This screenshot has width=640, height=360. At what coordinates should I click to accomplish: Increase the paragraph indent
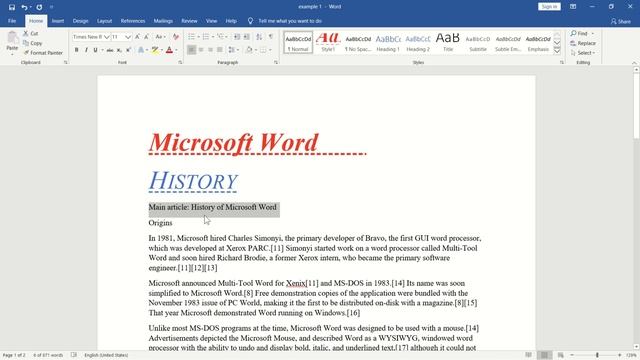click(247, 37)
